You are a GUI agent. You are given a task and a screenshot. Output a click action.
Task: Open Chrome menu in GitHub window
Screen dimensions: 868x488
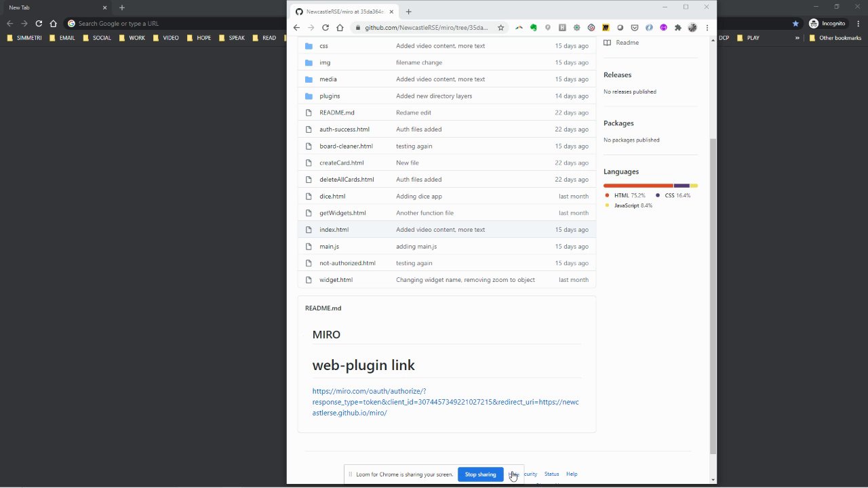(x=707, y=28)
